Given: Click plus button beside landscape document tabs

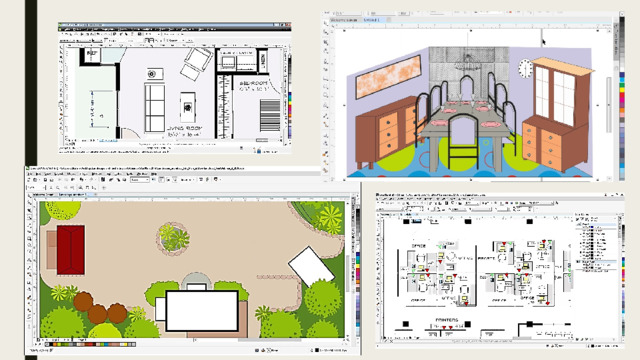Looking at the screenshot, I should [x=96, y=194].
